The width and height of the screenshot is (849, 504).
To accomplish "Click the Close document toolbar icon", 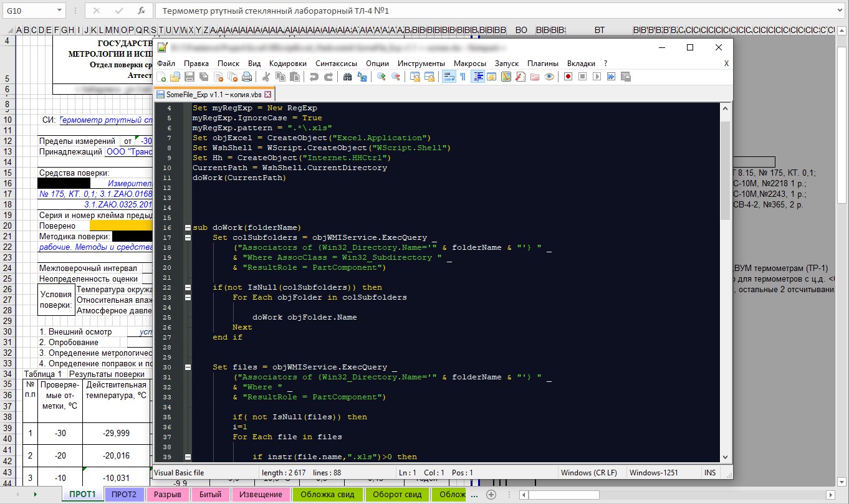I will [218, 77].
